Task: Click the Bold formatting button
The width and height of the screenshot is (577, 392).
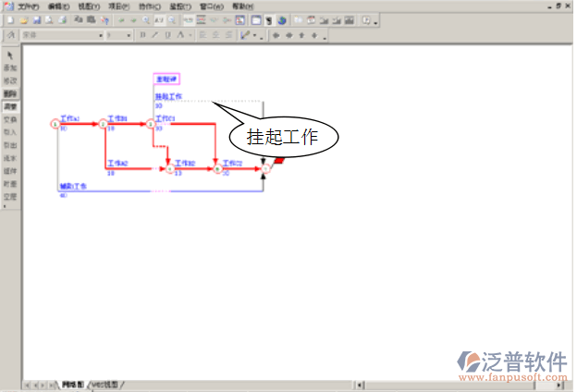Action: coord(142,35)
